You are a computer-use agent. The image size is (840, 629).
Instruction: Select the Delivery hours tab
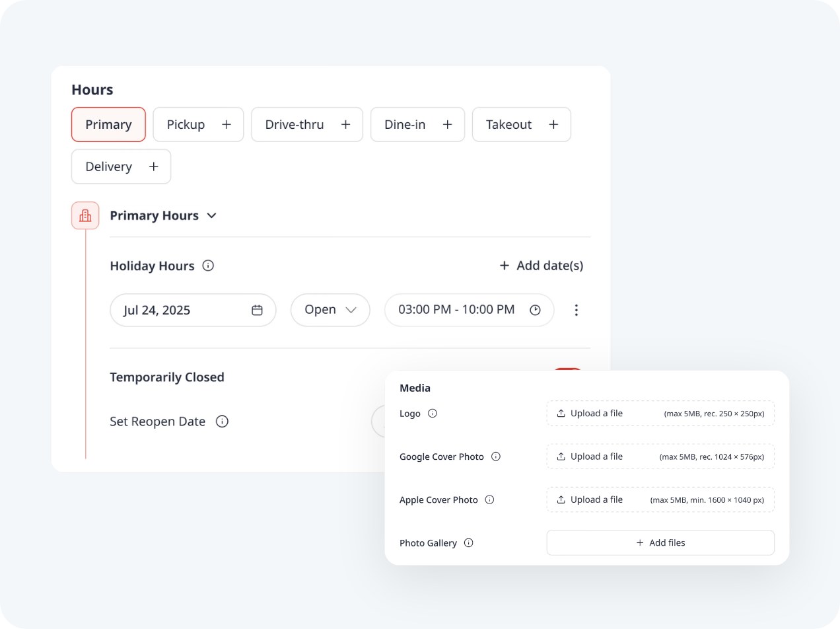pos(121,166)
